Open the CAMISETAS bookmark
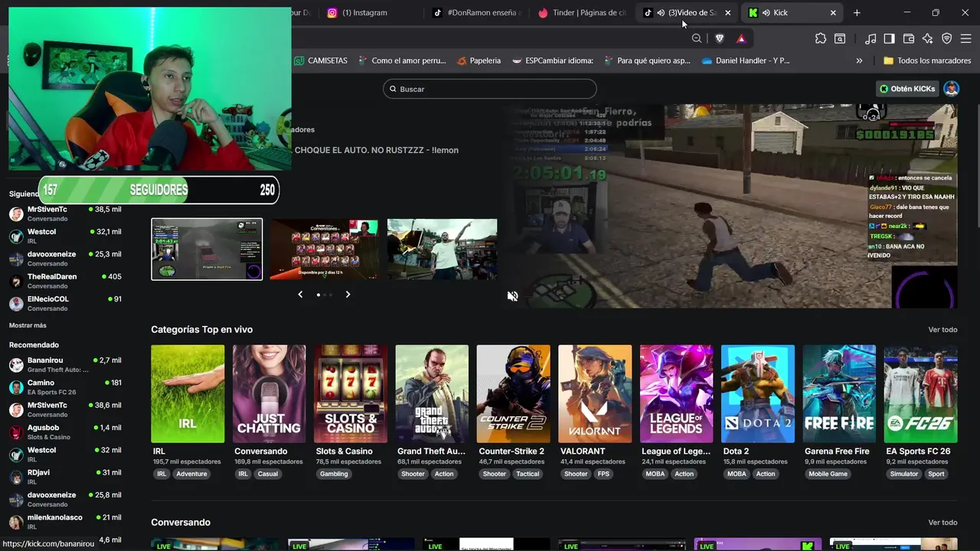This screenshot has height=551, width=980. coord(321,60)
